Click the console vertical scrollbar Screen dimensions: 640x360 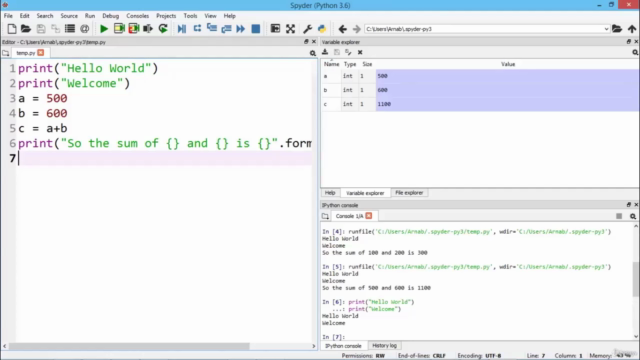[x=636, y=279]
